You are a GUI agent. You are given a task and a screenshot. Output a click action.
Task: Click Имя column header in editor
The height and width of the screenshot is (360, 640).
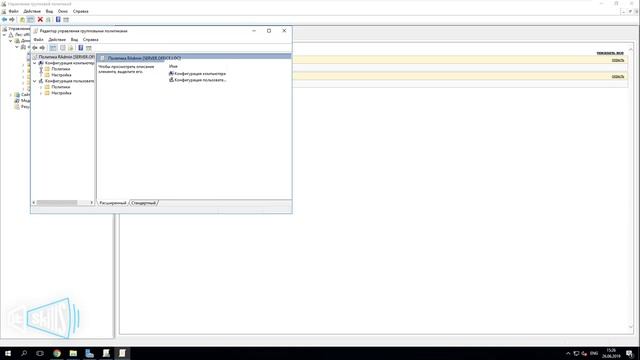coord(173,66)
